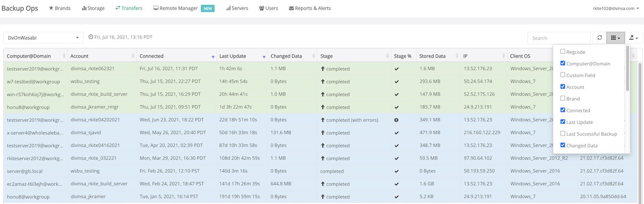Click the search input field
Viewport: 644px width, 204px height.
(560, 38)
